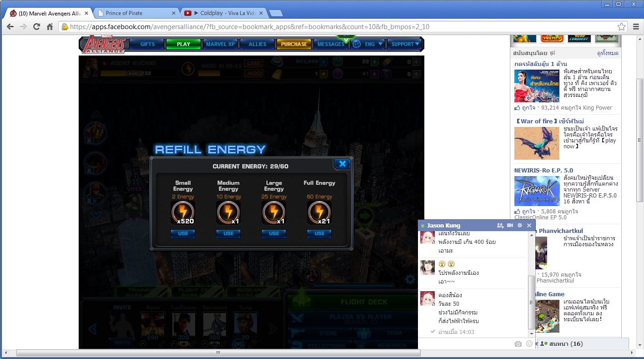Viewport: 644px width, 359px height.
Task: Click the online game ad thumbnail
Action: pyautogui.click(x=547, y=316)
